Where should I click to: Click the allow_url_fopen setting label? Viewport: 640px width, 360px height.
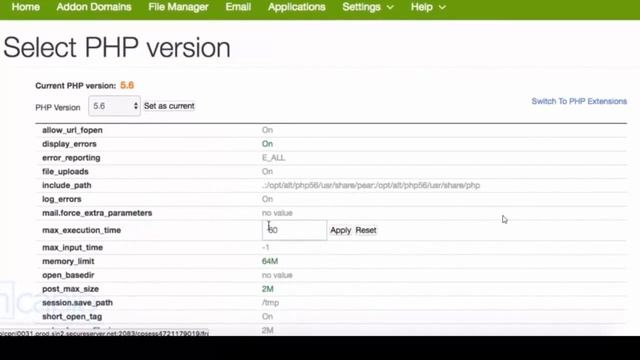pyautogui.click(x=72, y=130)
